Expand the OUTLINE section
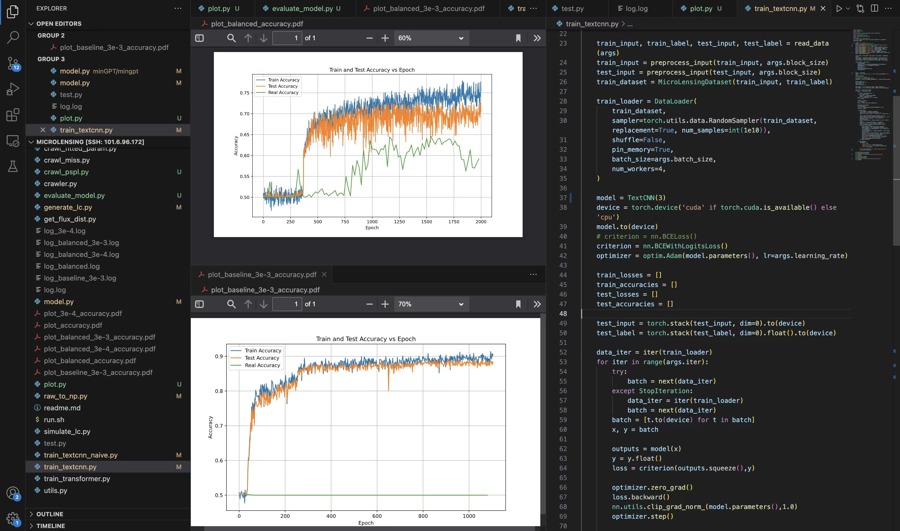The height and width of the screenshot is (531, 900). 50,514
